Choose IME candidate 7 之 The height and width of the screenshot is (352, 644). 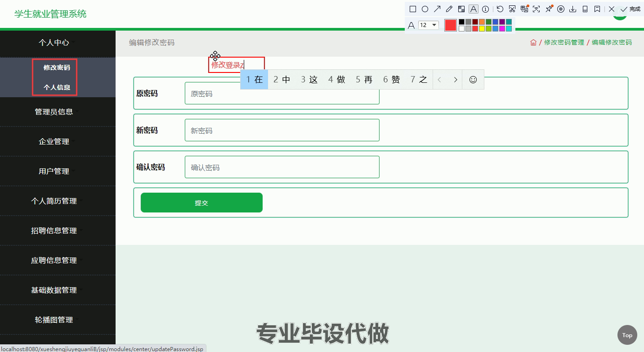[x=419, y=80]
